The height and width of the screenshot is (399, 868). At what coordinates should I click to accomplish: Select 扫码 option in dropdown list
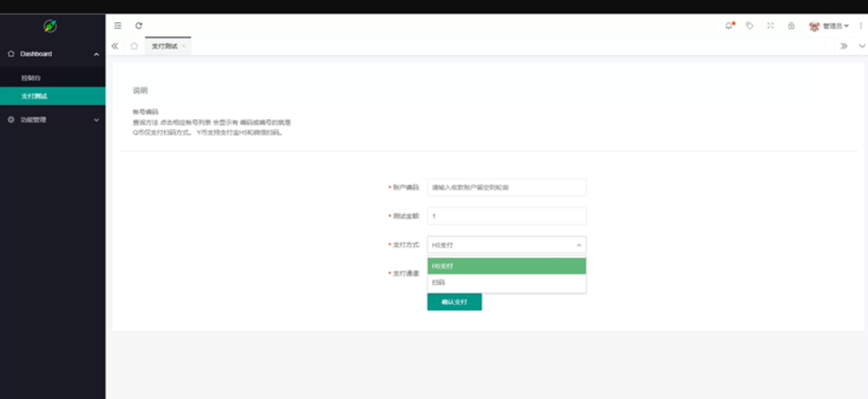pyautogui.click(x=506, y=282)
